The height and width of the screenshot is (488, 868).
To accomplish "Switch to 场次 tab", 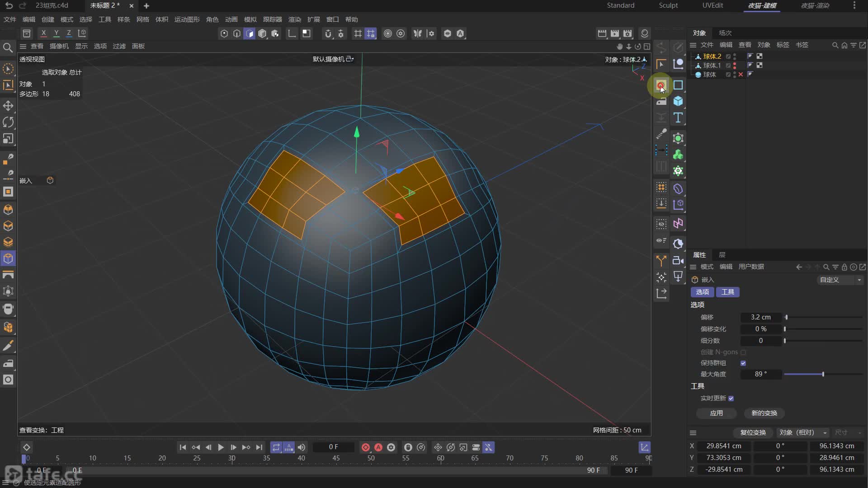I will (x=725, y=33).
